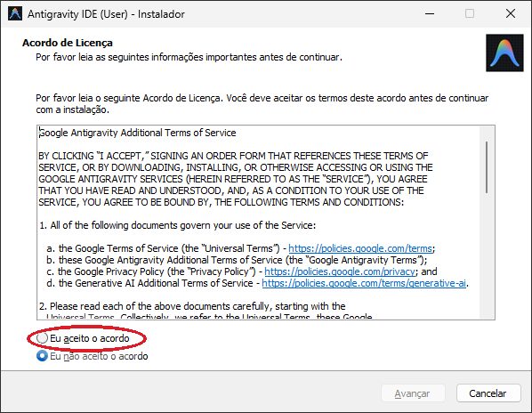This screenshot has height=413, width=532.
Task: Click inside the license agreement text box
Action: 266,223
